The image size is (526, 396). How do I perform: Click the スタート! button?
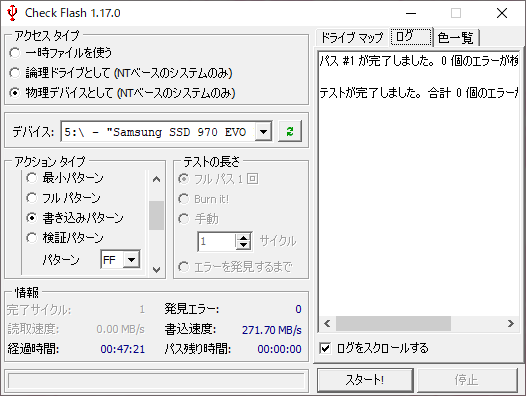365,380
